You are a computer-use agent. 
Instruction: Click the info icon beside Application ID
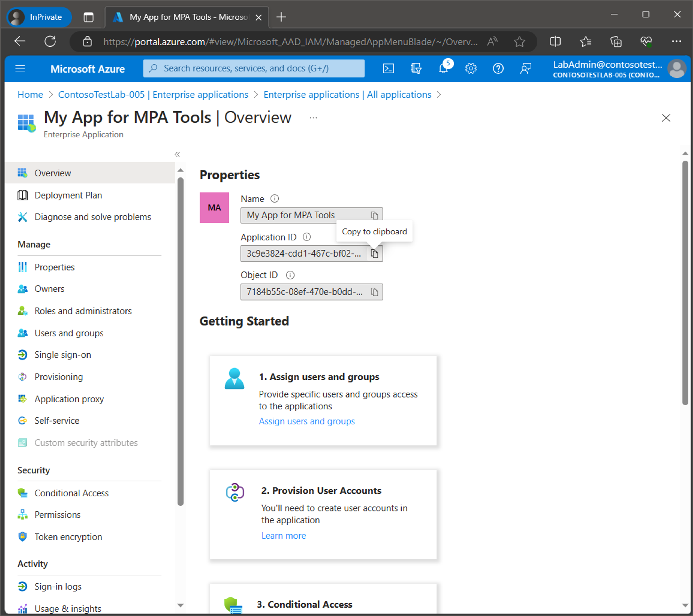306,237
